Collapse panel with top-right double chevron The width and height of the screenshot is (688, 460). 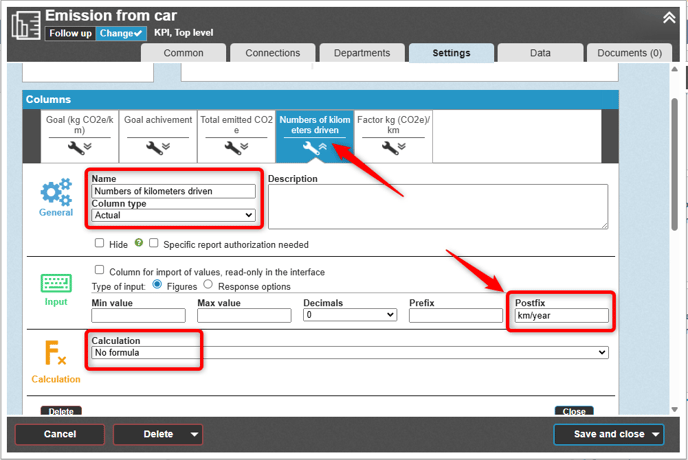pyautogui.click(x=668, y=18)
